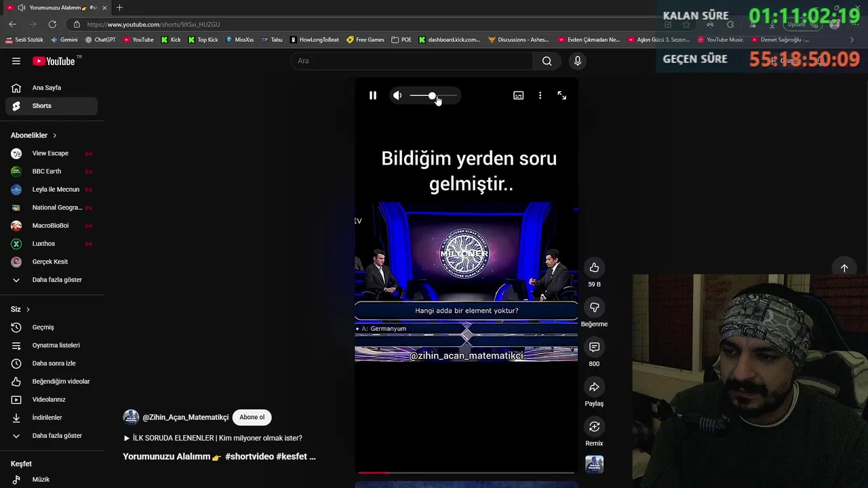Open İndirilenler downloads page
The width and height of the screenshot is (868, 488).
tap(52, 418)
